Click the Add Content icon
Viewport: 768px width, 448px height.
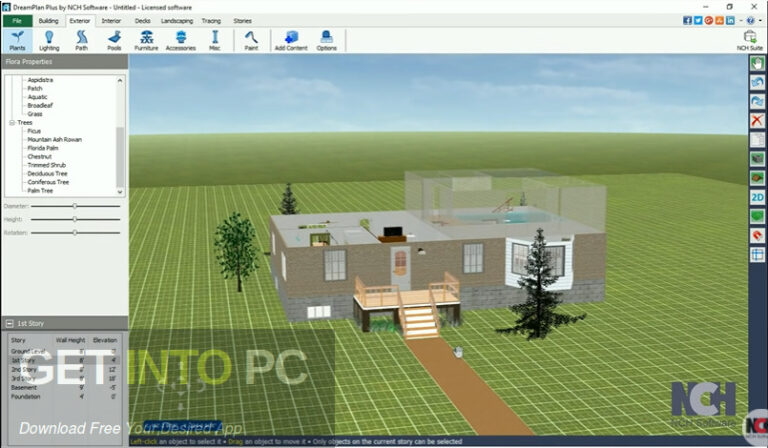tap(291, 40)
